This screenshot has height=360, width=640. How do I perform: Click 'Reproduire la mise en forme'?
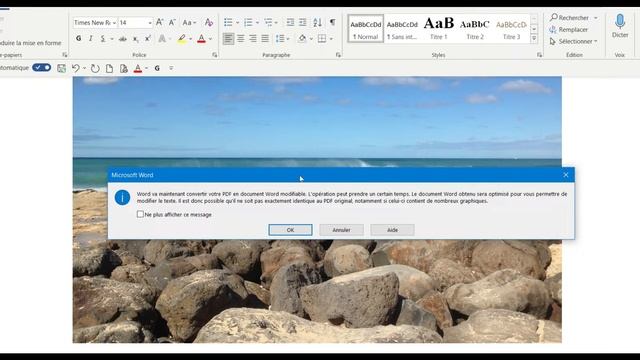pyautogui.click(x=31, y=43)
